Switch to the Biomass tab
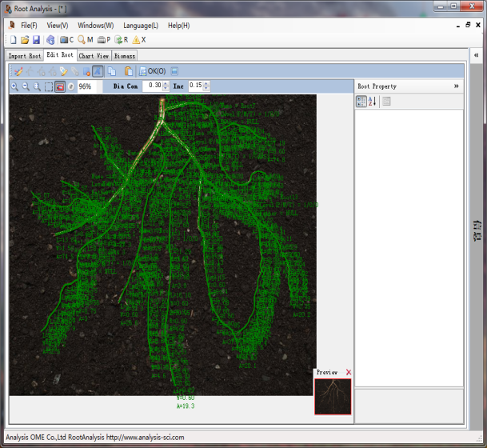 (x=124, y=56)
